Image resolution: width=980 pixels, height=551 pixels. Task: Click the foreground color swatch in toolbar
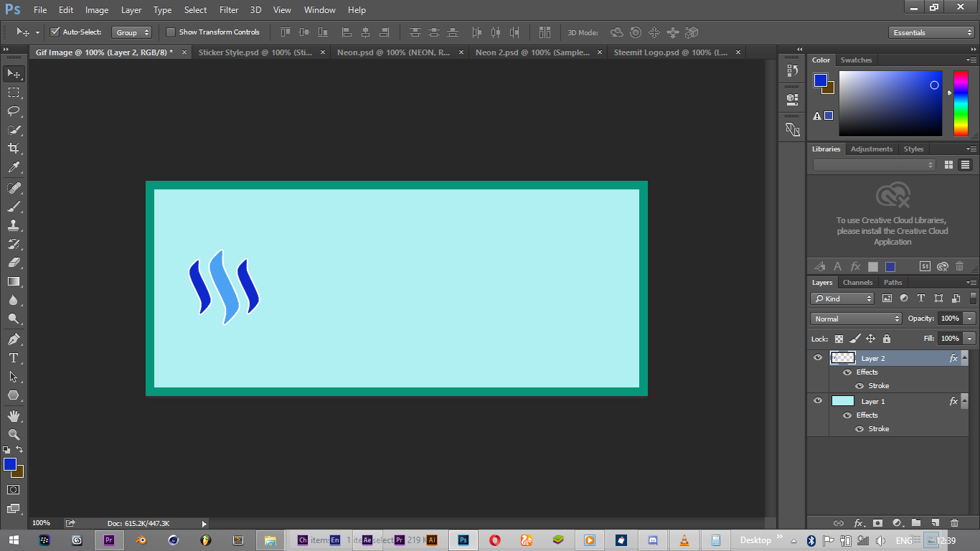coord(10,465)
